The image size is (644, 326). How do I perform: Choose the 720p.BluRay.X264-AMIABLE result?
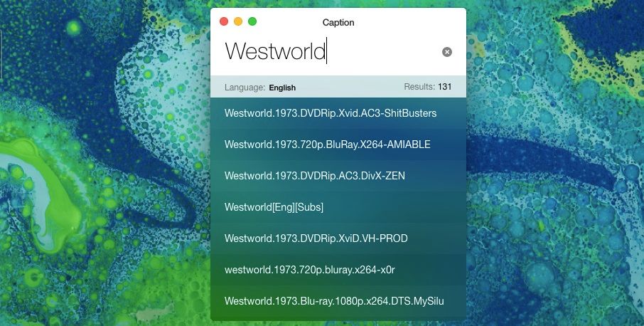[x=328, y=144]
